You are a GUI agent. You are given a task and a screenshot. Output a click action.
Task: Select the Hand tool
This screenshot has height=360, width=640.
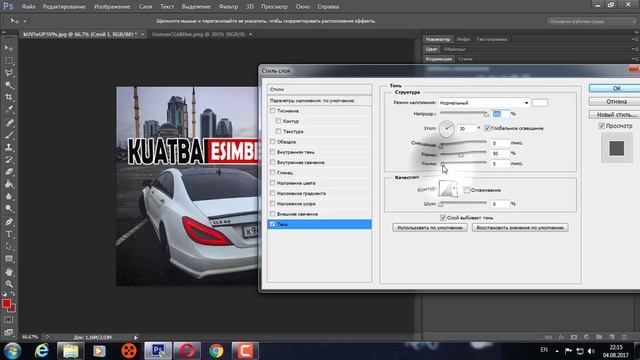click(9, 272)
